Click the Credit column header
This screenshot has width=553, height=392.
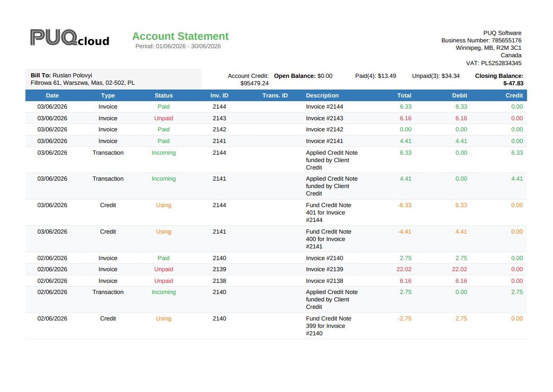pos(514,95)
